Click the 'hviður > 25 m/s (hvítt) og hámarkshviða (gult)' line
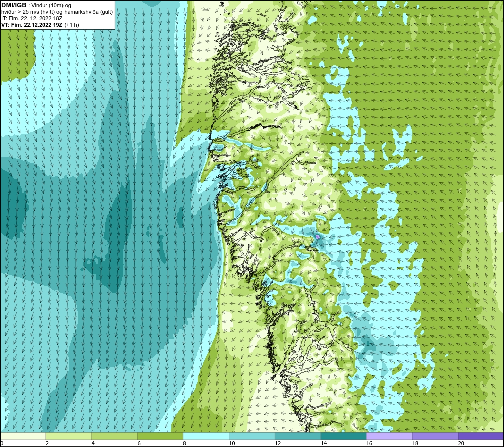The image size is (504, 447). [x=57, y=12]
